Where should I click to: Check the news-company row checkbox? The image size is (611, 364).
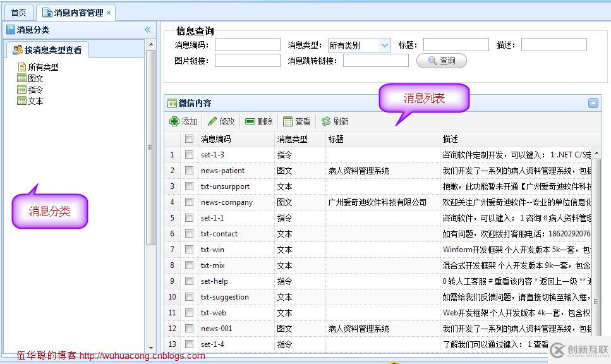190,202
